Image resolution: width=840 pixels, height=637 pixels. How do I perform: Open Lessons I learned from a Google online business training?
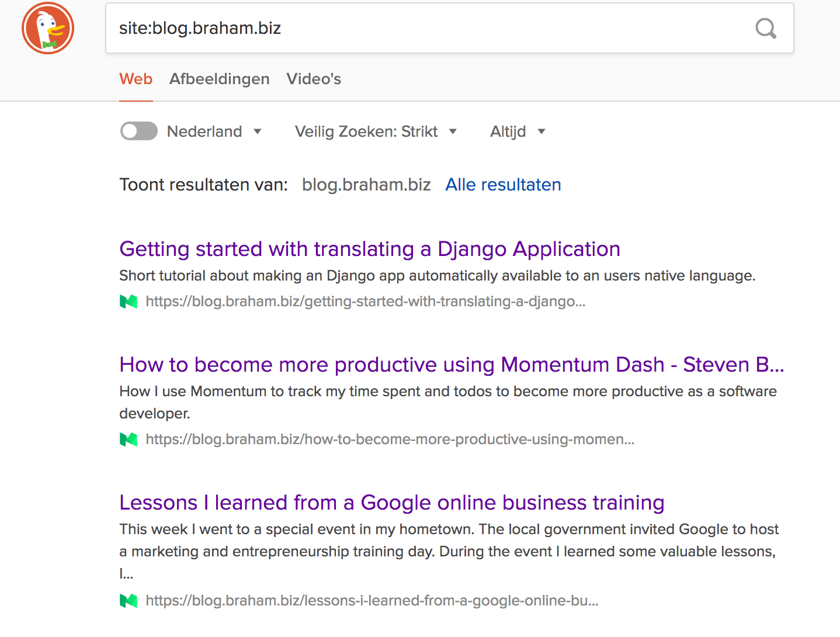[392, 503]
